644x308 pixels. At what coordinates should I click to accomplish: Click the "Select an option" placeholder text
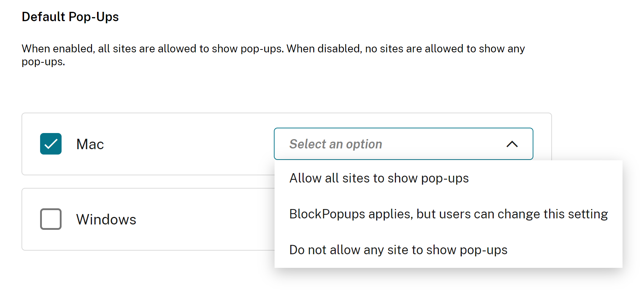pos(335,144)
